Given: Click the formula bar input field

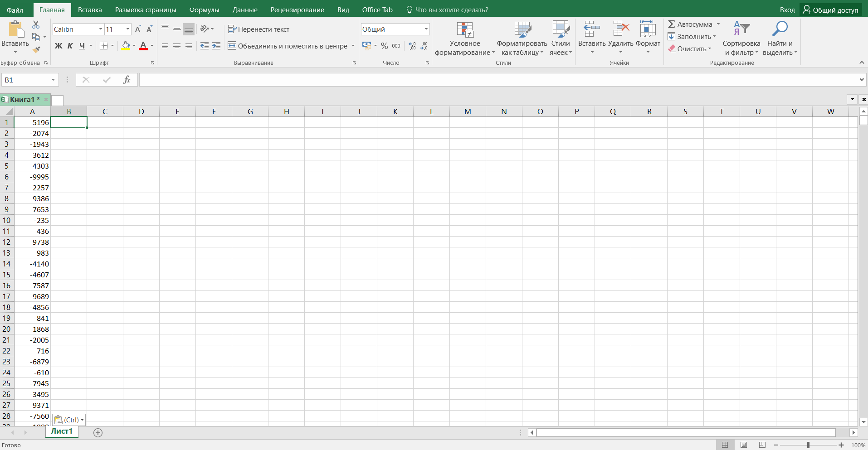Looking at the screenshot, I should coord(498,80).
